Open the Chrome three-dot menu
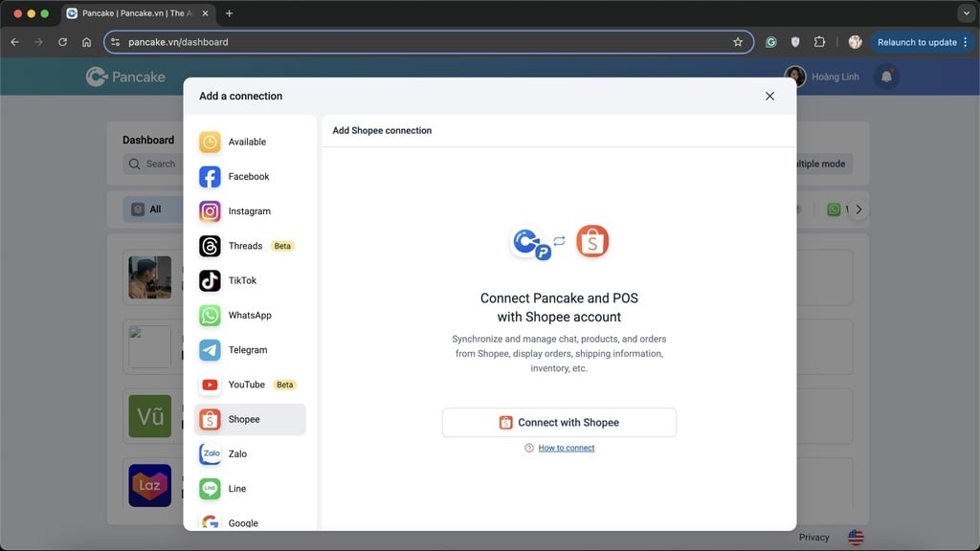This screenshot has height=551, width=980. (967, 42)
